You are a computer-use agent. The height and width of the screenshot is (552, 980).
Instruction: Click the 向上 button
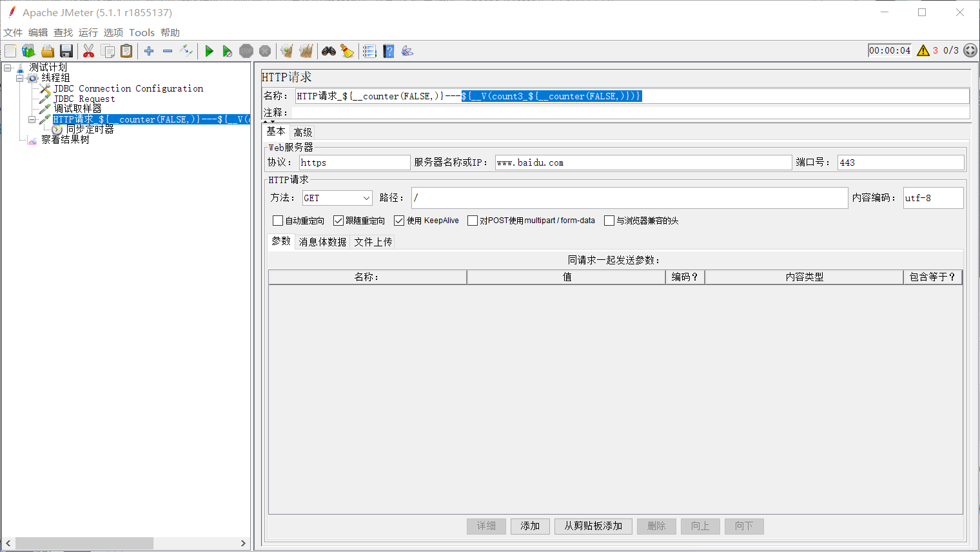click(x=700, y=526)
